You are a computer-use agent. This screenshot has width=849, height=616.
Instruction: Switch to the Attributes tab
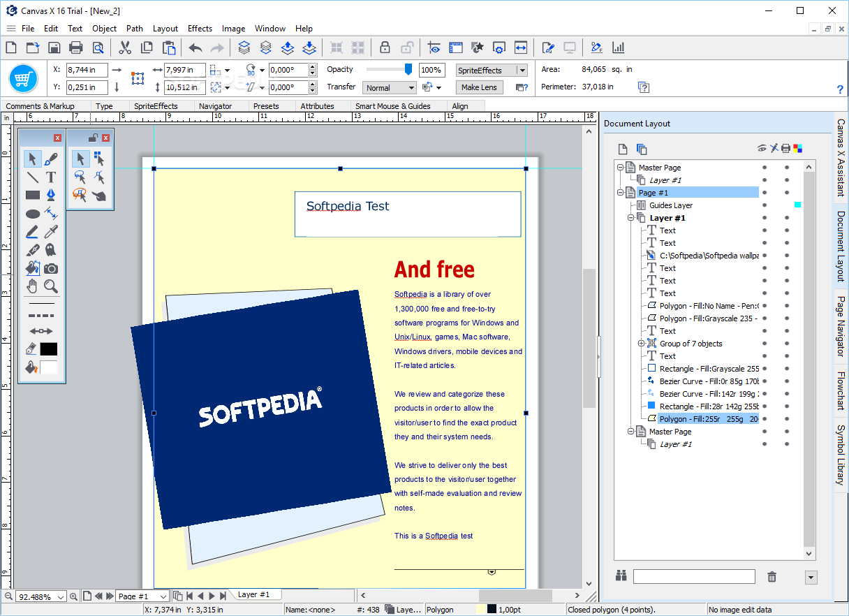coord(317,106)
